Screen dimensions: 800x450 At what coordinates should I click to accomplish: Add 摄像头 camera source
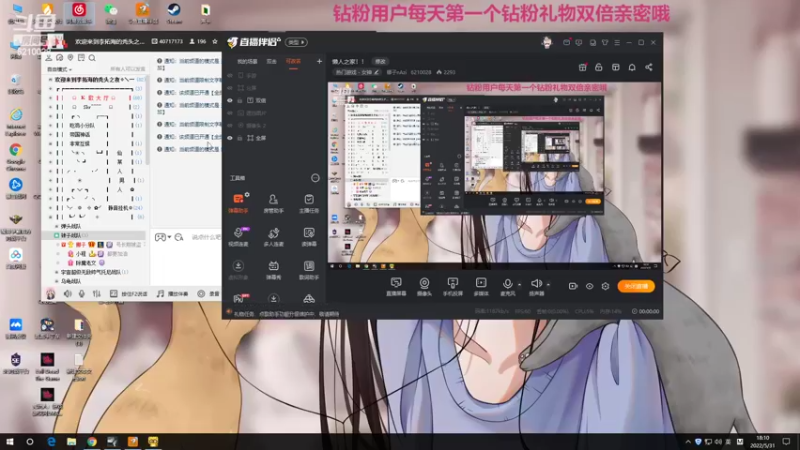424,287
